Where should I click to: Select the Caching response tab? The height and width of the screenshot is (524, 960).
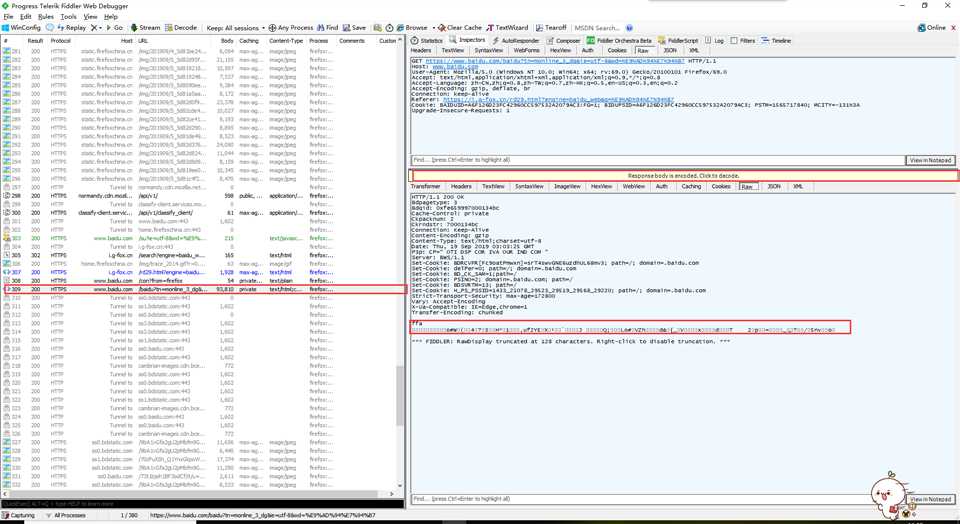coord(691,186)
